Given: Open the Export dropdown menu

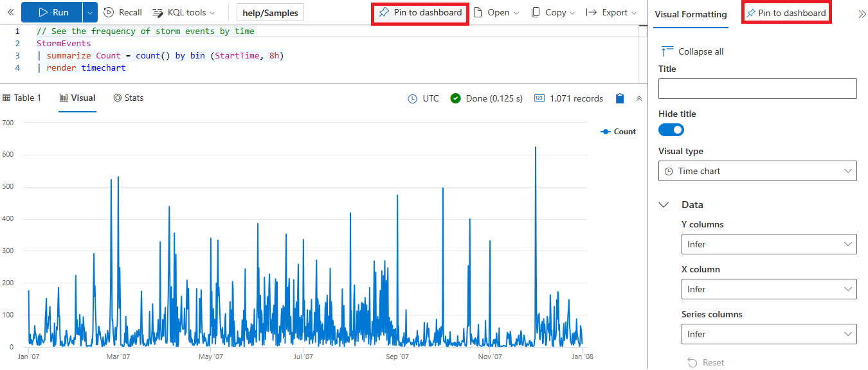Looking at the screenshot, I should click(x=611, y=12).
